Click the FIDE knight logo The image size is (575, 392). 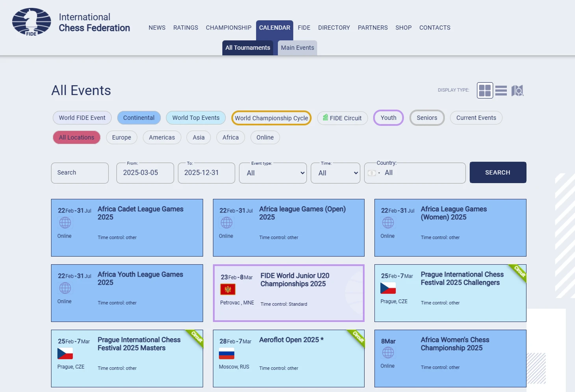[x=32, y=22]
